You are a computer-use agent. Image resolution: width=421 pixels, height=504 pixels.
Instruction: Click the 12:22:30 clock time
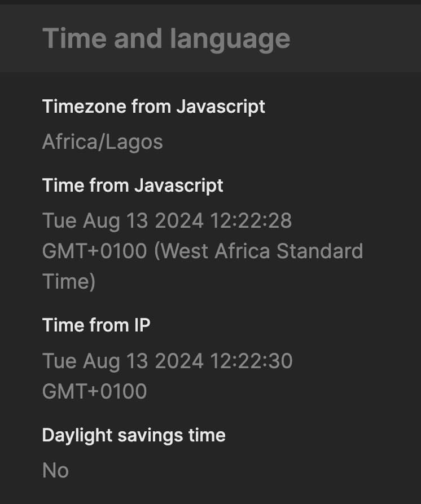(x=251, y=361)
